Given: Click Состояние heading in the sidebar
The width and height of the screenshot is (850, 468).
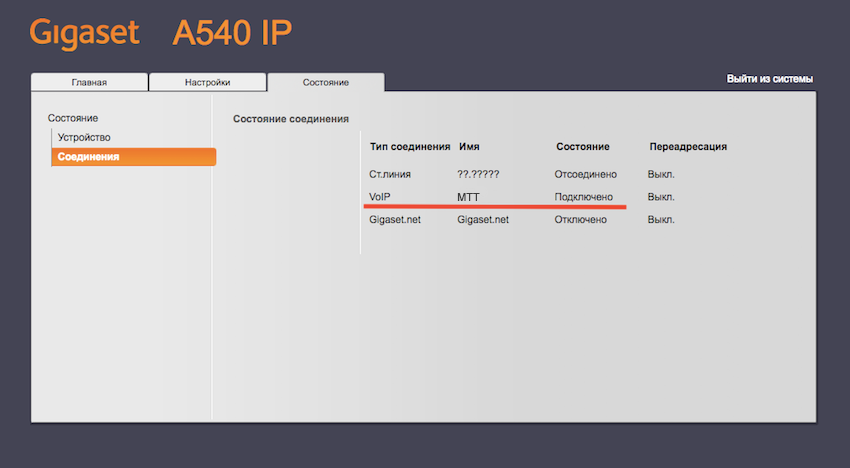Looking at the screenshot, I should point(73,118).
